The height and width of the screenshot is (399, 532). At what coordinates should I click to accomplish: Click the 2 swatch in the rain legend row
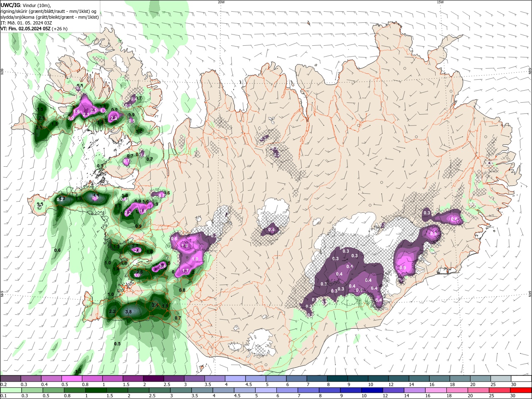pyautogui.click(x=138, y=390)
